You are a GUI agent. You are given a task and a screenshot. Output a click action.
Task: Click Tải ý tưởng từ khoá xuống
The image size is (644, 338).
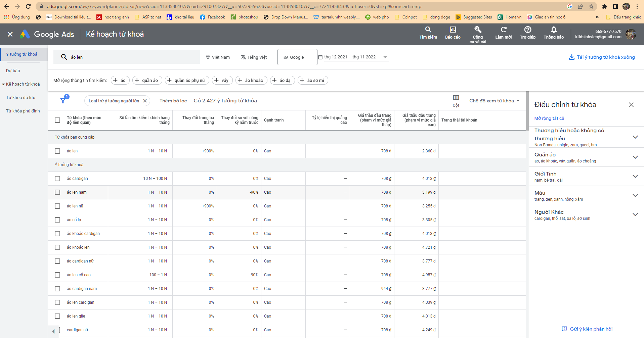click(602, 57)
